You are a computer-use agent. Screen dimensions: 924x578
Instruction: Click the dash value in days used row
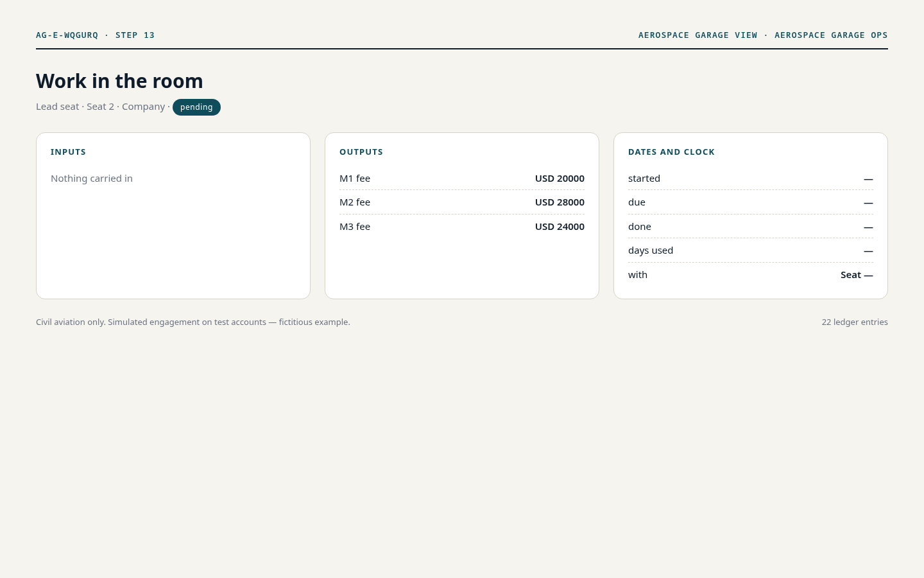(x=868, y=251)
